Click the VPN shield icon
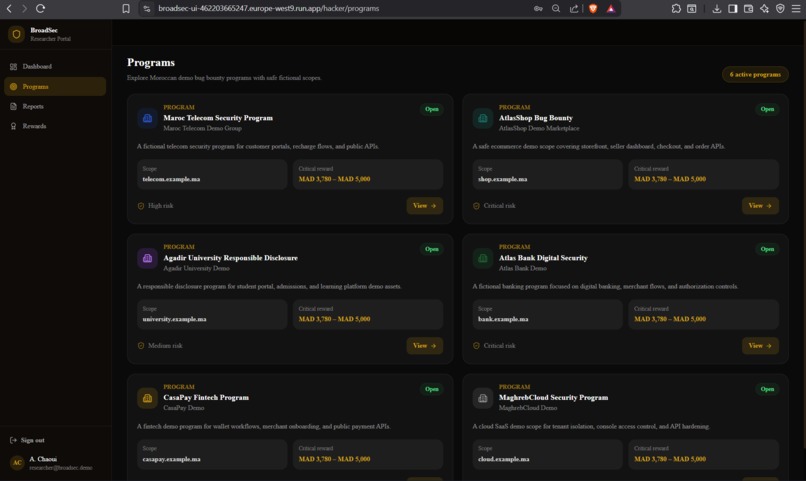The image size is (806, 481). [780, 8]
